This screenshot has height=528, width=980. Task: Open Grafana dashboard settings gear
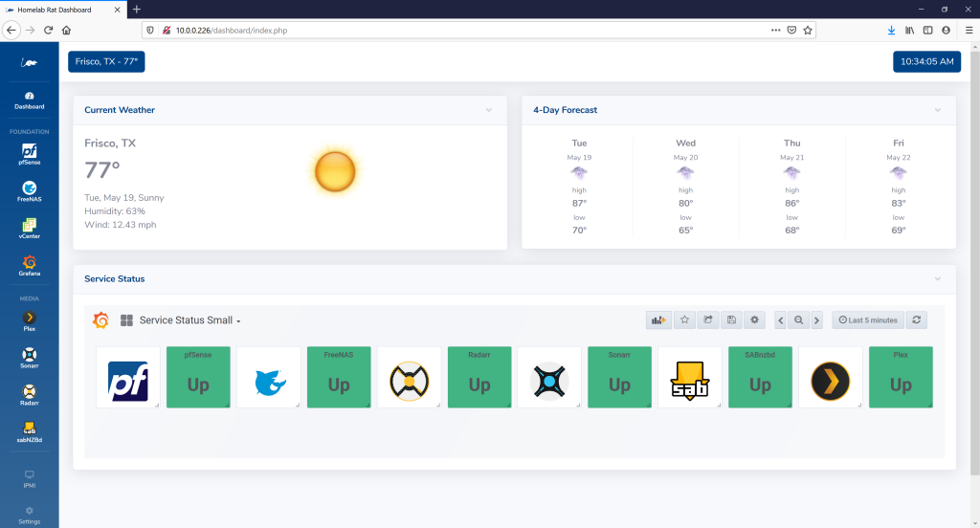click(x=754, y=319)
